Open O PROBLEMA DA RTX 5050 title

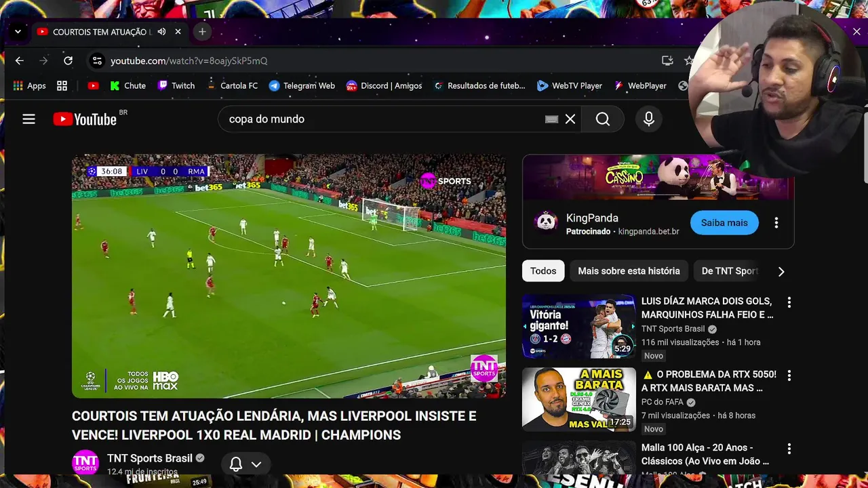click(x=709, y=381)
